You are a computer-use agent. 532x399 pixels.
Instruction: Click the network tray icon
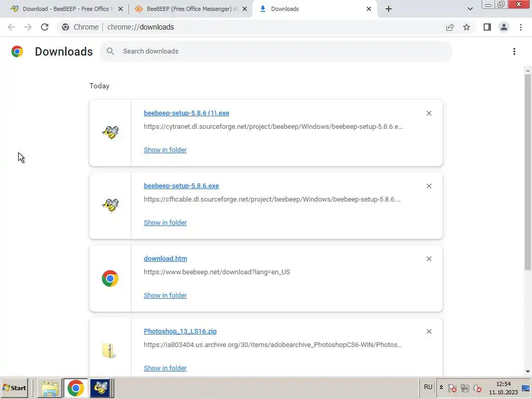[x=465, y=388]
